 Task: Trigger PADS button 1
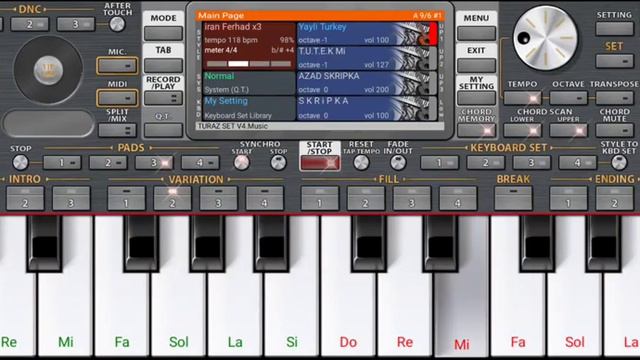coord(62,162)
